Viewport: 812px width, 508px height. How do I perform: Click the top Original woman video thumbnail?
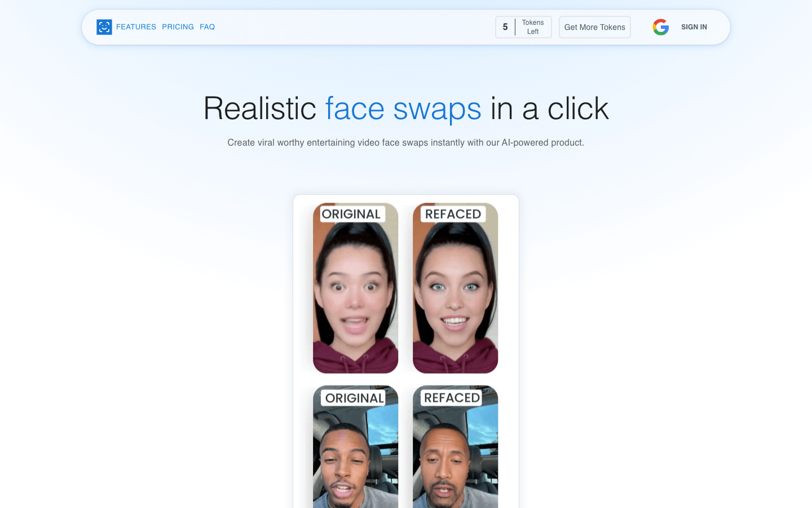tap(356, 288)
